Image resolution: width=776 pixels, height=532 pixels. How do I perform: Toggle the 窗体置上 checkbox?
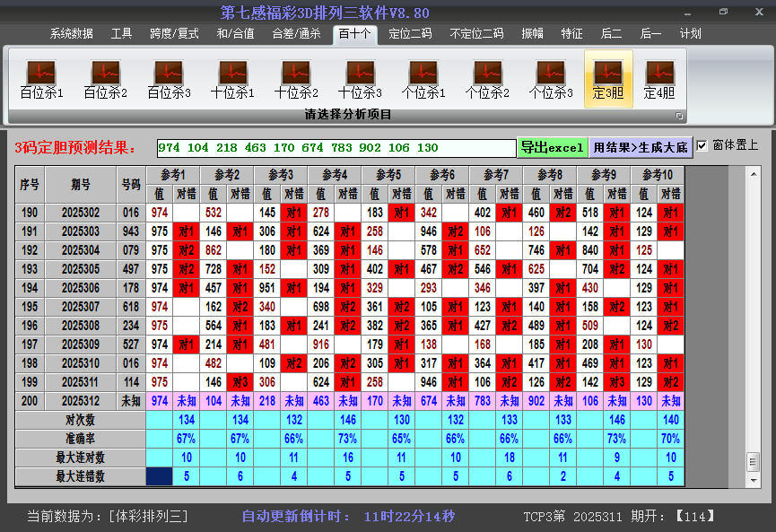point(702,145)
